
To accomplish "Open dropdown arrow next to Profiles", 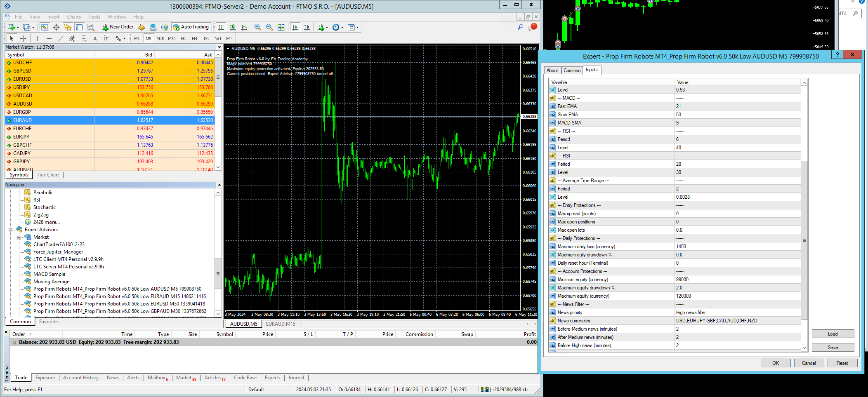I will (x=33, y=27).
